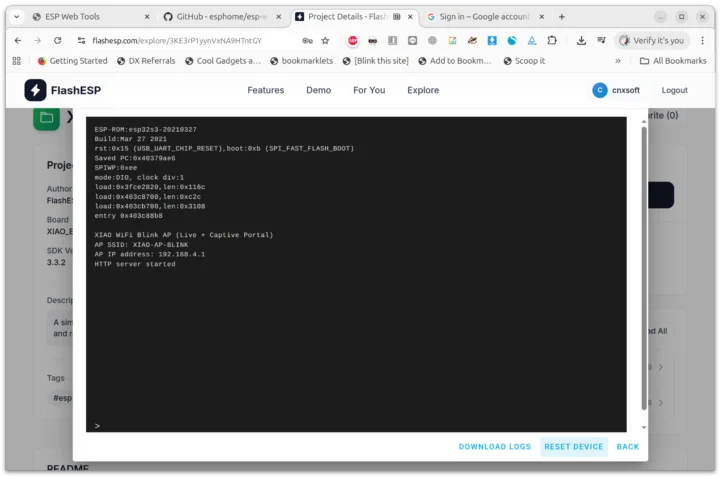
Task: Open the For You nav item
Action: click(x=369, y=90)
